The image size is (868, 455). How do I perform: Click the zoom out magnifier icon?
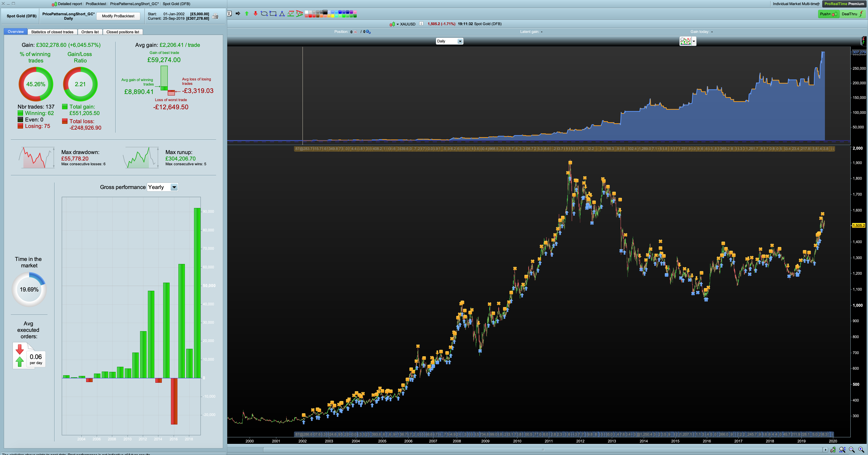pyautogui.click(x=852, y=449)
